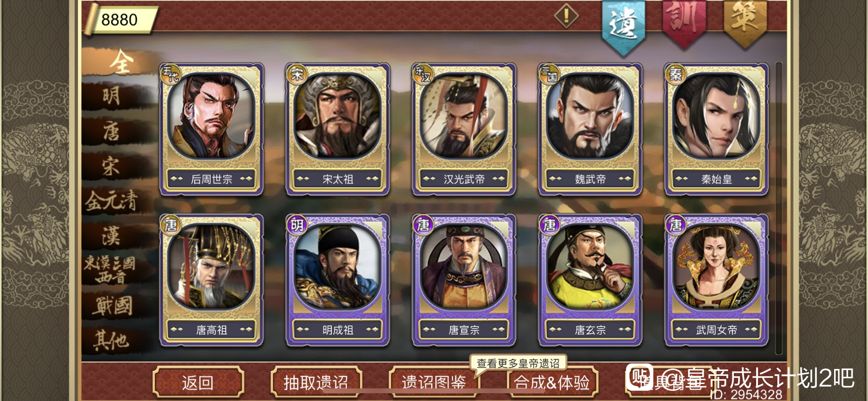The height and width of the screenshot is (401, 868).
Task: Click the 五代 dynasty badge on 后周世宗 card
Action: pos(170,74)
